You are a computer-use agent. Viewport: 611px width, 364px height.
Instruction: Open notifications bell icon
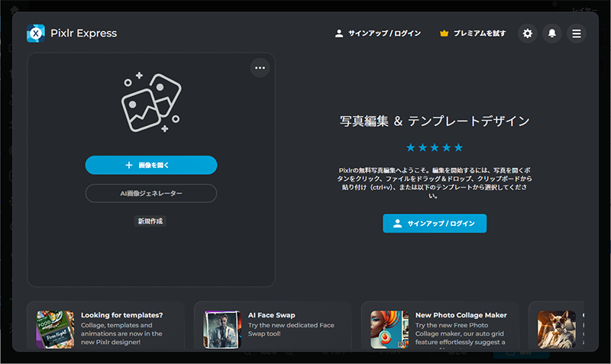(x=551, y=34)
